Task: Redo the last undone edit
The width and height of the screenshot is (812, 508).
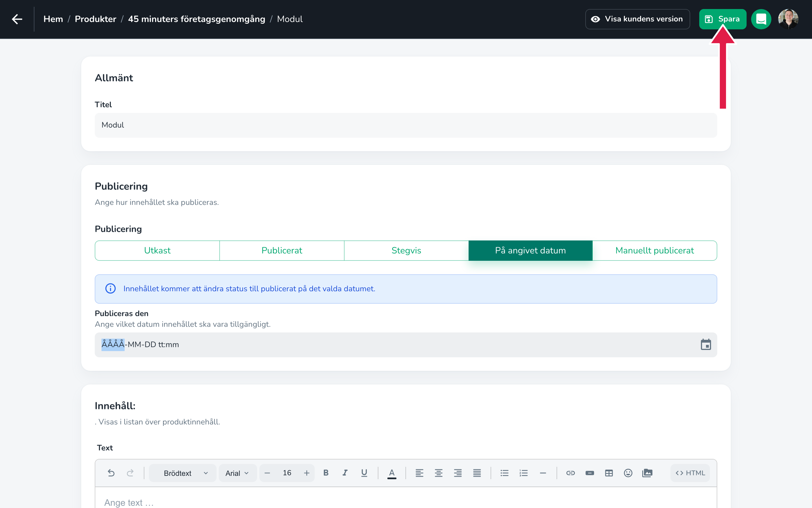Action: [x=130, y=473]
